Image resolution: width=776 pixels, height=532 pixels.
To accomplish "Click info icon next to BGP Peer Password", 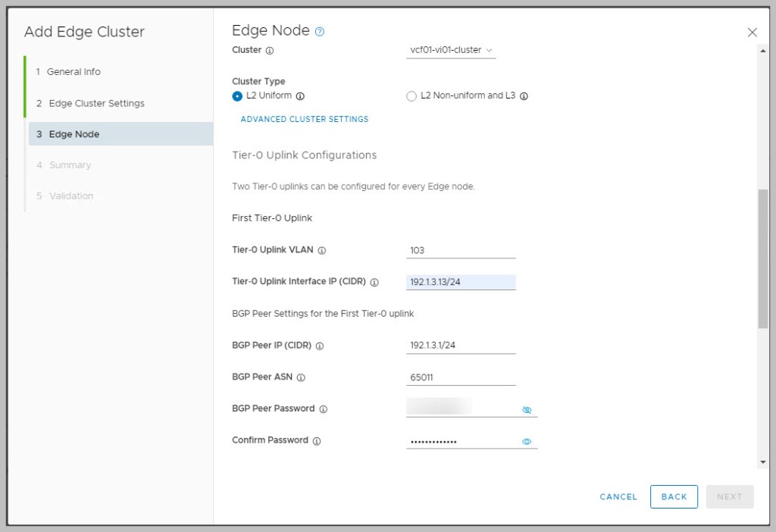I will 324,409.
